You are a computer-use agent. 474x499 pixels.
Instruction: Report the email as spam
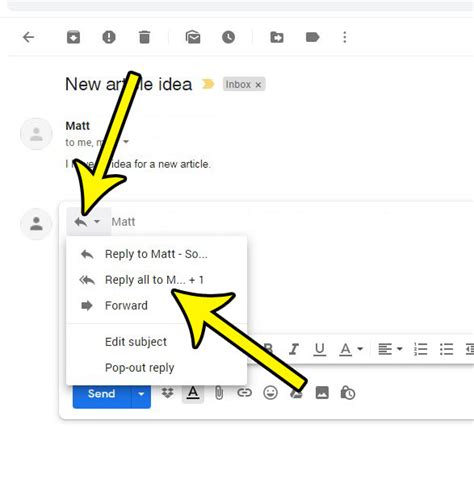coord(109,37)
